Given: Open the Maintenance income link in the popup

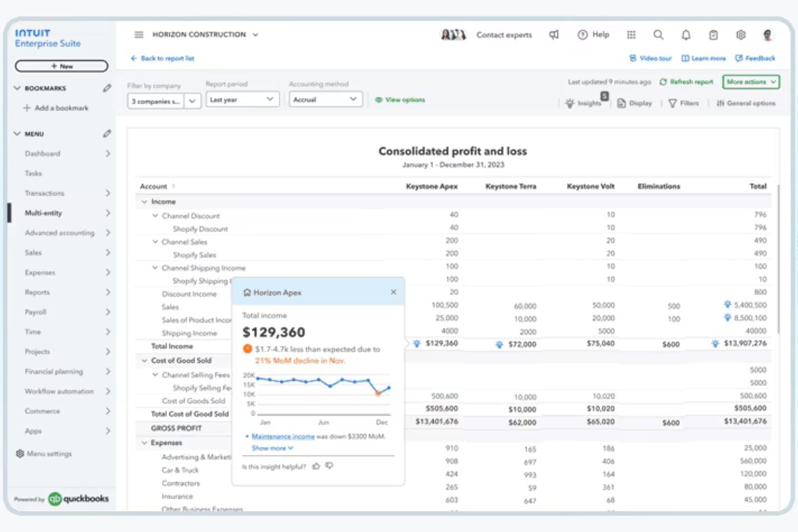Looking at the screenshot, I should pos(283,436).
